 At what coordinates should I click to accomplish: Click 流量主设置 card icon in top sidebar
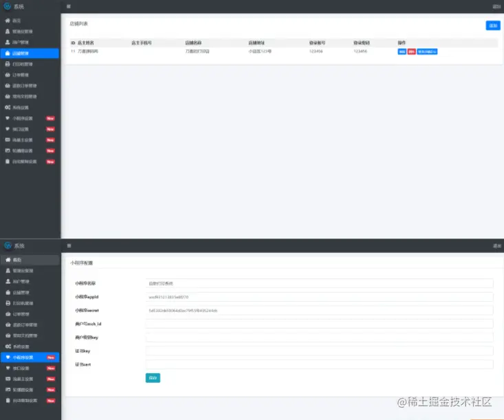[8, 140]
